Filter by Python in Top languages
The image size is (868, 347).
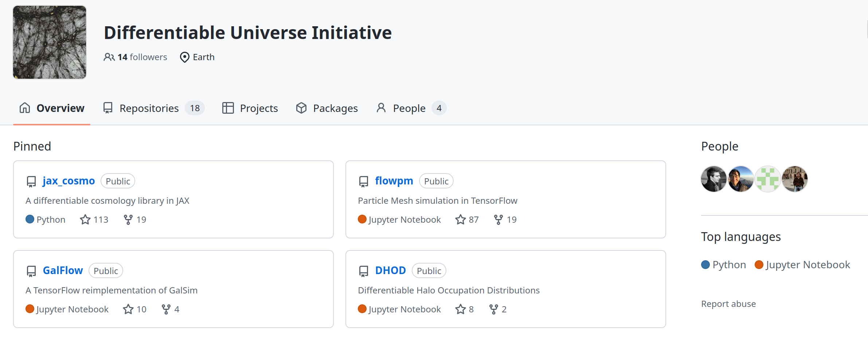[x=724, y=265]
